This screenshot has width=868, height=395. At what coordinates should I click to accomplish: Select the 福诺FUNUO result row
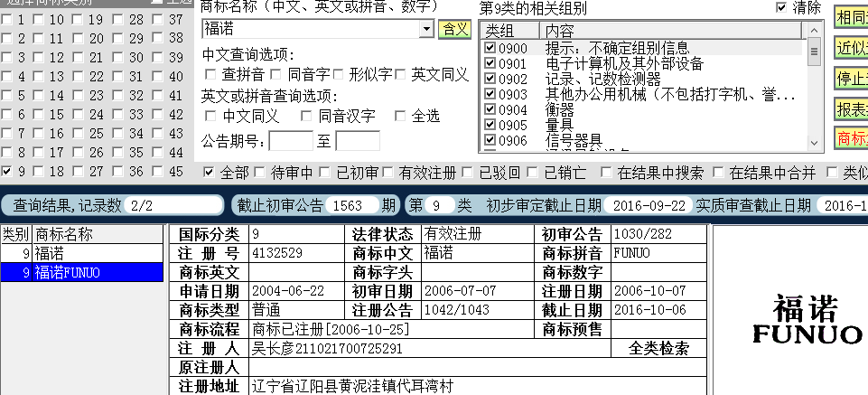(82, 272)
